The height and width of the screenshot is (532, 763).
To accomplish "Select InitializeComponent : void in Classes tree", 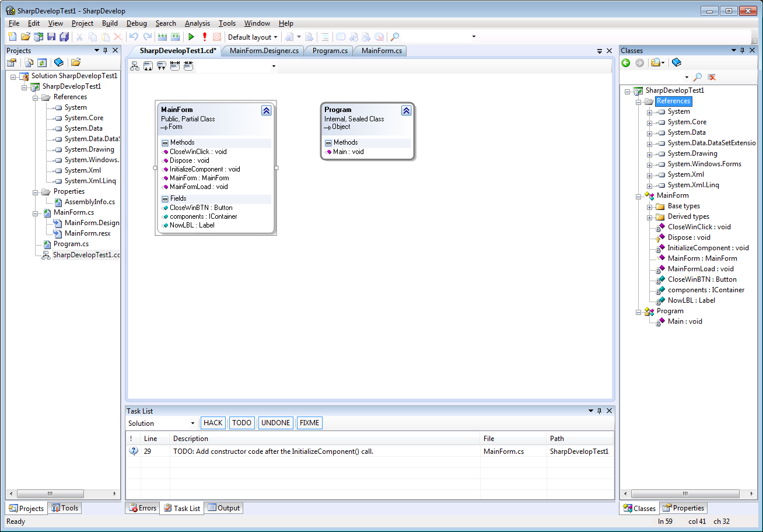I will click(x=708, y=248).
